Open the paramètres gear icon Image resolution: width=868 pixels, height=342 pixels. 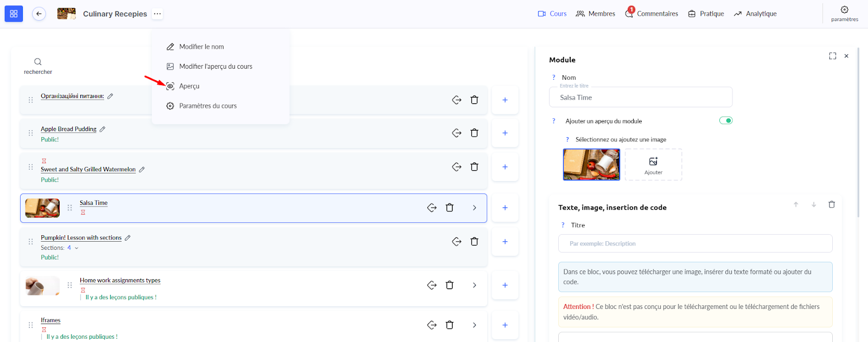tap(844, 10)
